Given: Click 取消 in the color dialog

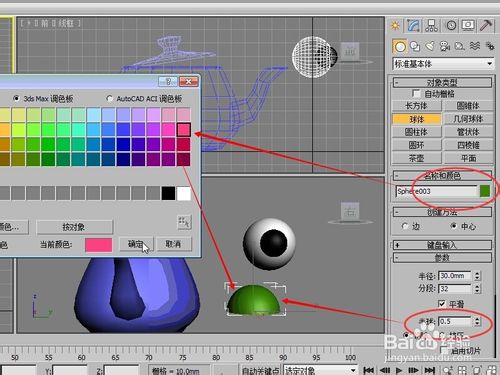Looking at the screenshot, I should (174, 244).
